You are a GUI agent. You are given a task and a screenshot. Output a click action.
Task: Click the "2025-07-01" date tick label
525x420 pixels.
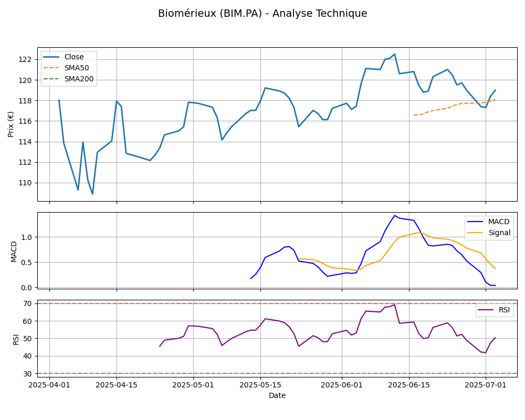pos(486,385)
